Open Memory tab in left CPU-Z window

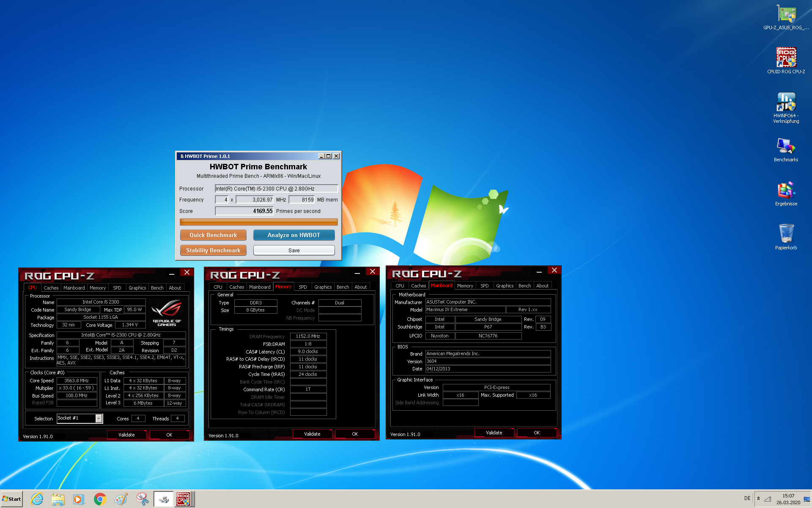pyautogui.click(x=98, y=288)
